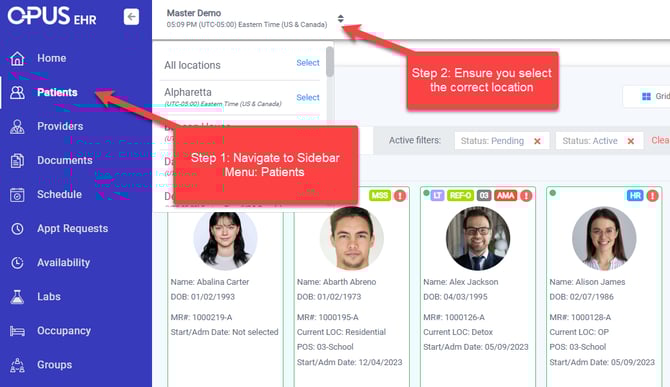Go to Labs in the sidebar

(49, 297)
